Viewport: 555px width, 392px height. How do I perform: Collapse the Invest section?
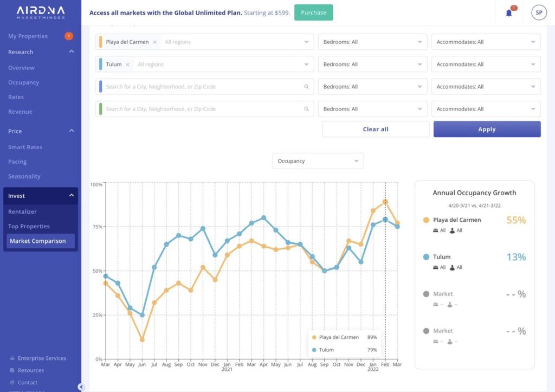tap(72, 196)
